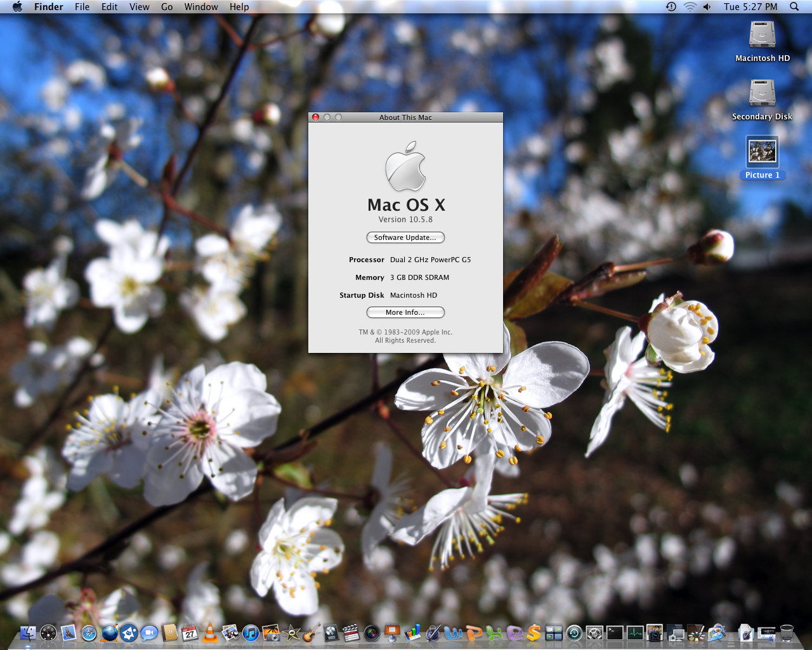
Task: Open the Go menu
Action: pos(167,6)
